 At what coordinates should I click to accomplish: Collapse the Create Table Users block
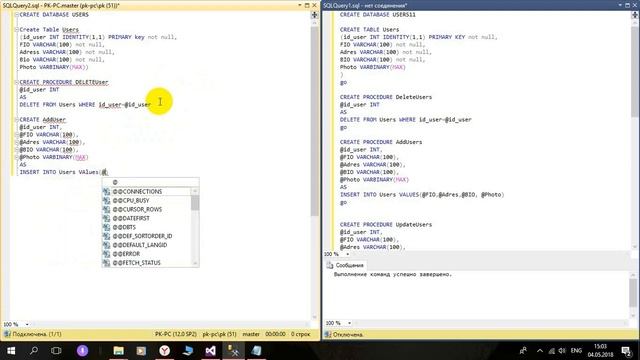(17, 30)
